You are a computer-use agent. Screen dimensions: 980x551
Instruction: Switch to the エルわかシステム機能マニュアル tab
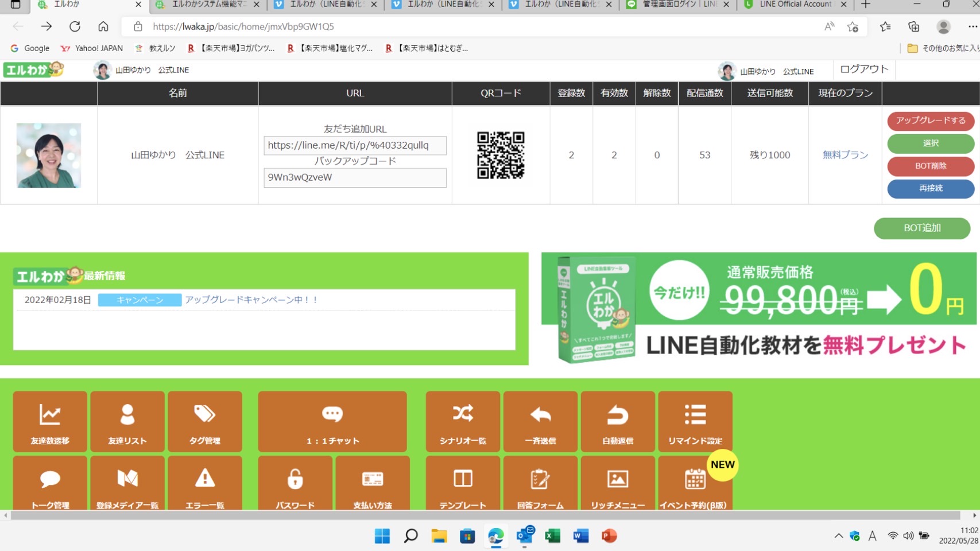[208, 5]
